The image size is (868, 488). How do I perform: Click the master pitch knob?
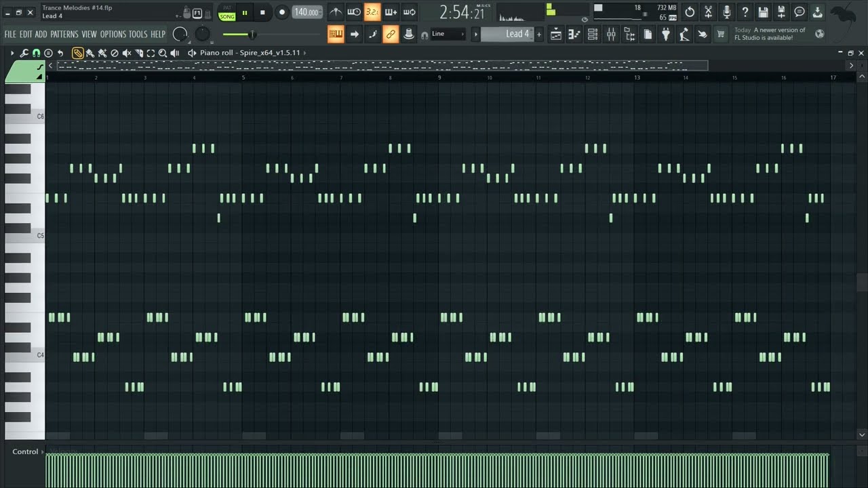pyautogui.click(x=203, y=34)
